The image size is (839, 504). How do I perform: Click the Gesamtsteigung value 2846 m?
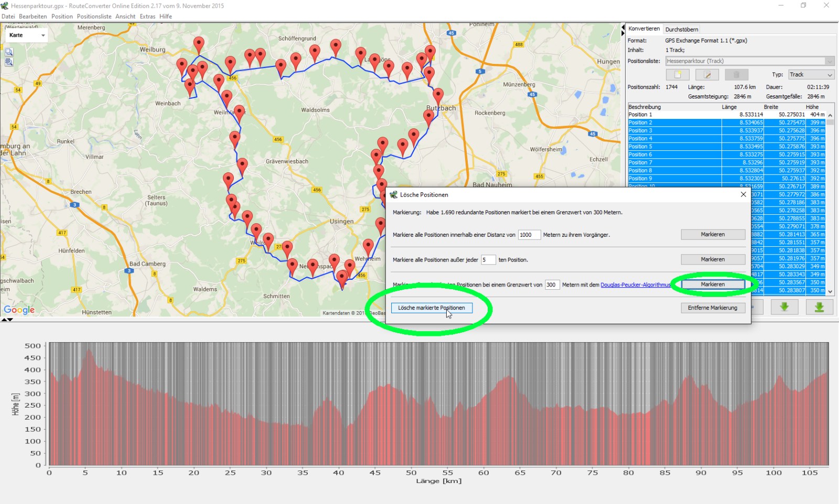pyautogui.click(x=743, y=96)
